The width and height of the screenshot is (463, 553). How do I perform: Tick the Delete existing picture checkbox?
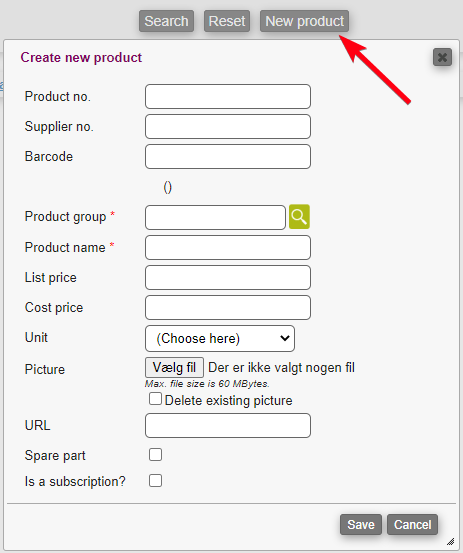click(x=155, y=399)
